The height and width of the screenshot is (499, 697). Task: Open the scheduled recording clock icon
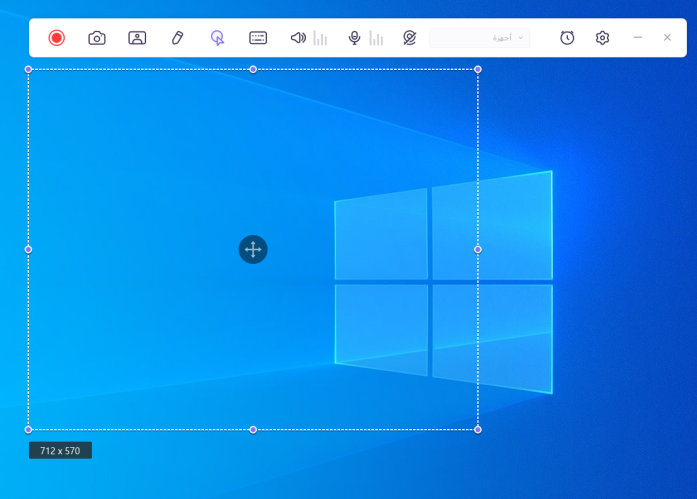tap(567, 38)
